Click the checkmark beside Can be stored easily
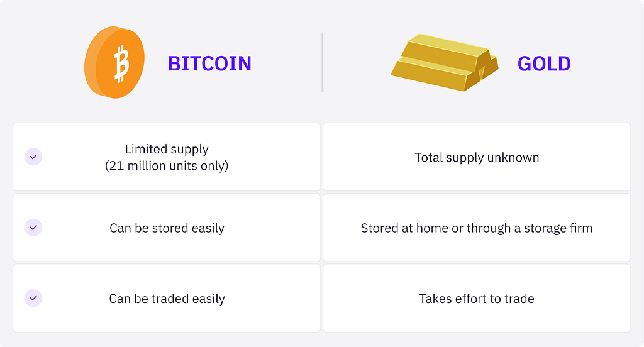Viewport: 644px width, 347px height. tap(33, 228)
